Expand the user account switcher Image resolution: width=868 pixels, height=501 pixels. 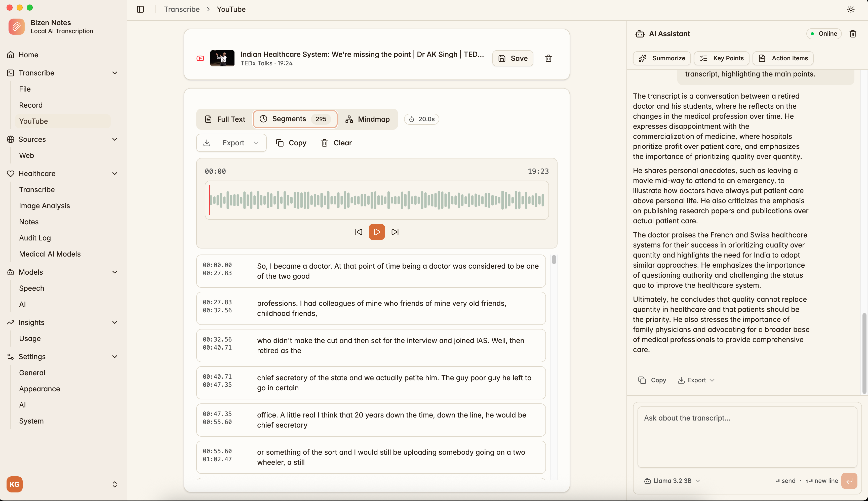115,484
